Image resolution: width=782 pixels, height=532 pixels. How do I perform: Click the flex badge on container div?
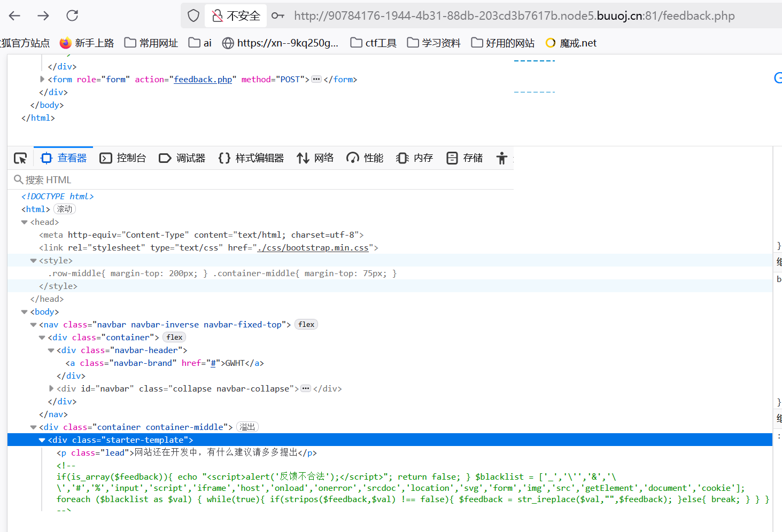pyautogui.click(x=174, y=338)
